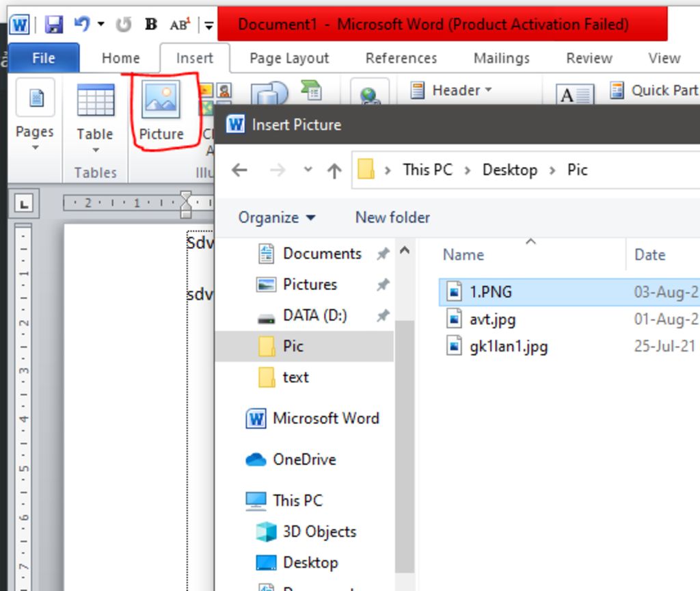
Task: Click the Up one level arrow
Action: pos(334,170)
